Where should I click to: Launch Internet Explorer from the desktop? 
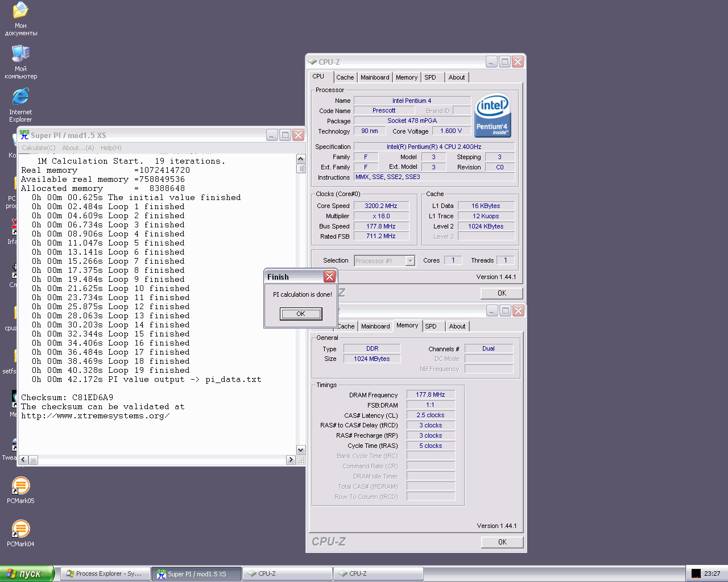point(20,105)
